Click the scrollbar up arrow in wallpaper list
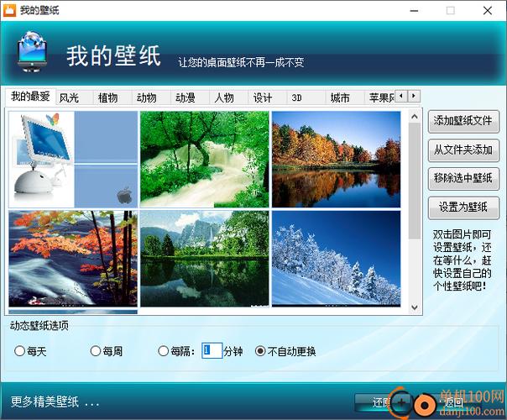The height and width of the screenshot is (420, 507). [415, 117]
